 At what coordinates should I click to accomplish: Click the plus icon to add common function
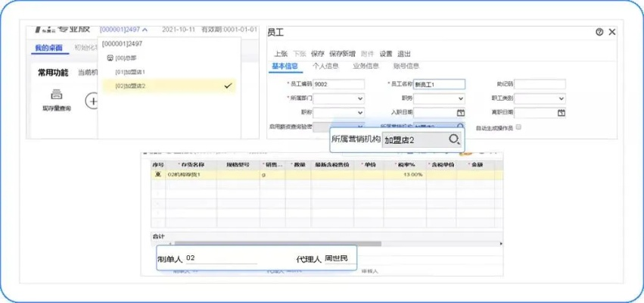(92, 100)
